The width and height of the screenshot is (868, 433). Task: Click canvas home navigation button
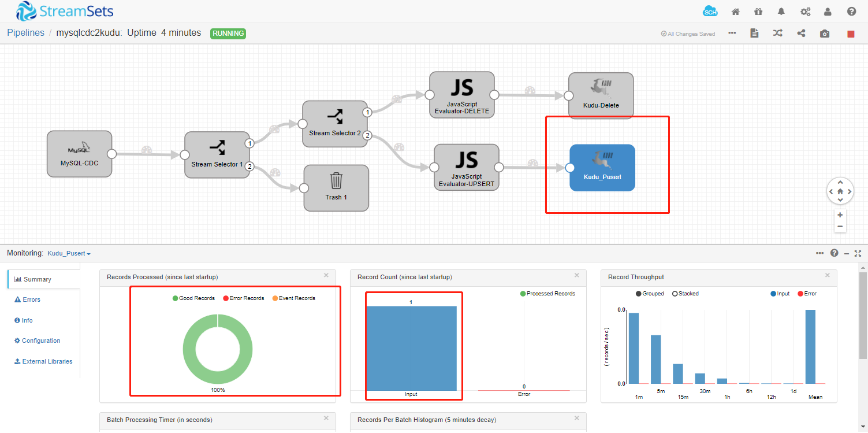[x=840, y=191]
